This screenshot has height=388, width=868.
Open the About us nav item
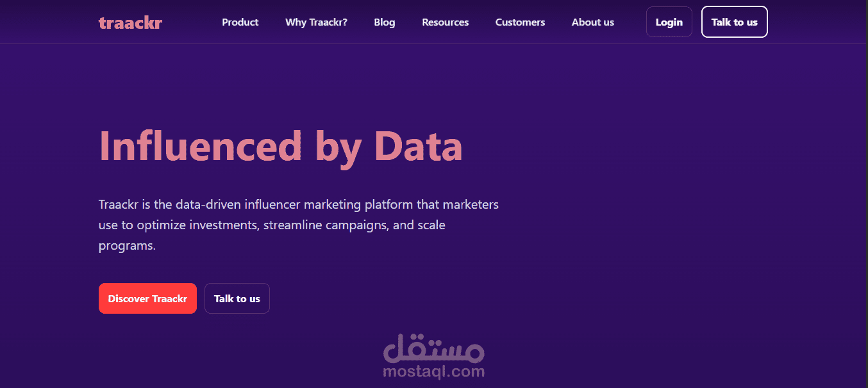pyautogui.click(x=592, y=22)
